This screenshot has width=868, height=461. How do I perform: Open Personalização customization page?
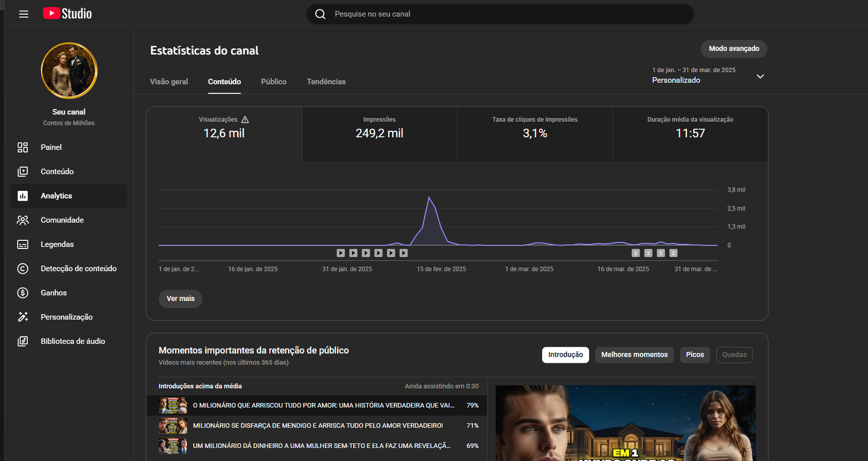tap(66, 317)
